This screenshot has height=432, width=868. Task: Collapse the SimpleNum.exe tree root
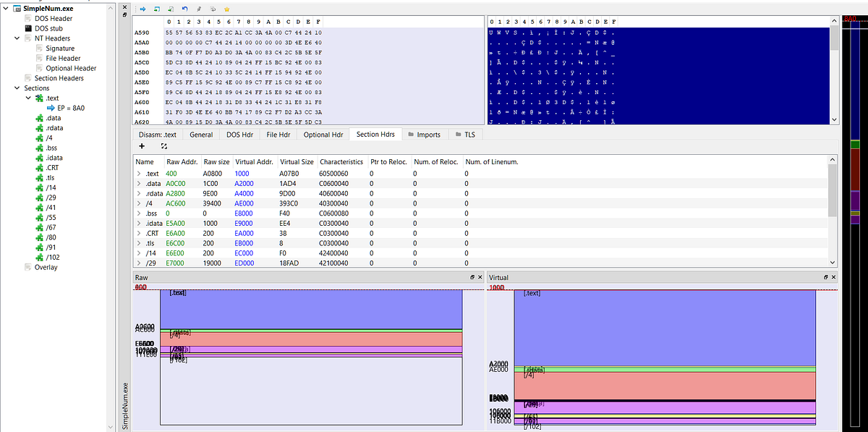point(7,9)
